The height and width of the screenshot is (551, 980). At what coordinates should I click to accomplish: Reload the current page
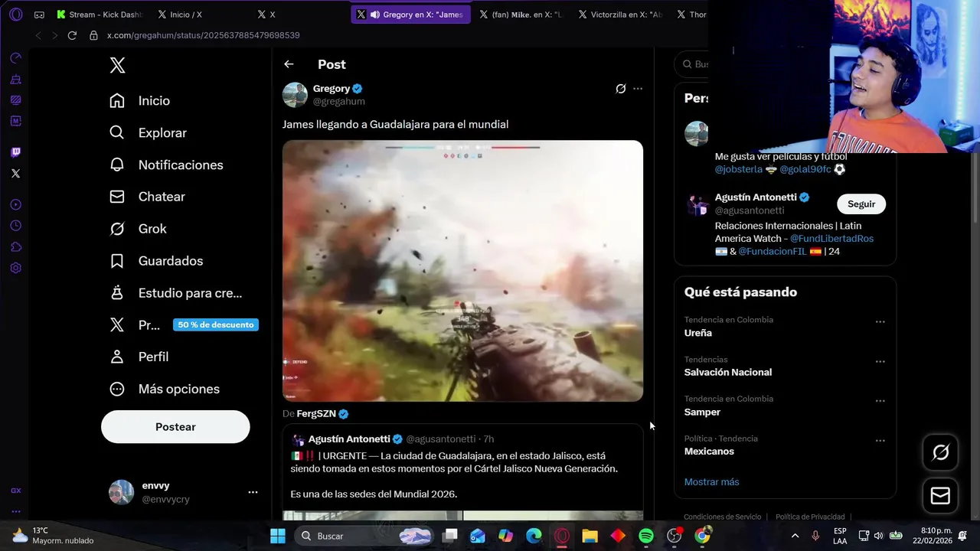[x=72, y=35]
